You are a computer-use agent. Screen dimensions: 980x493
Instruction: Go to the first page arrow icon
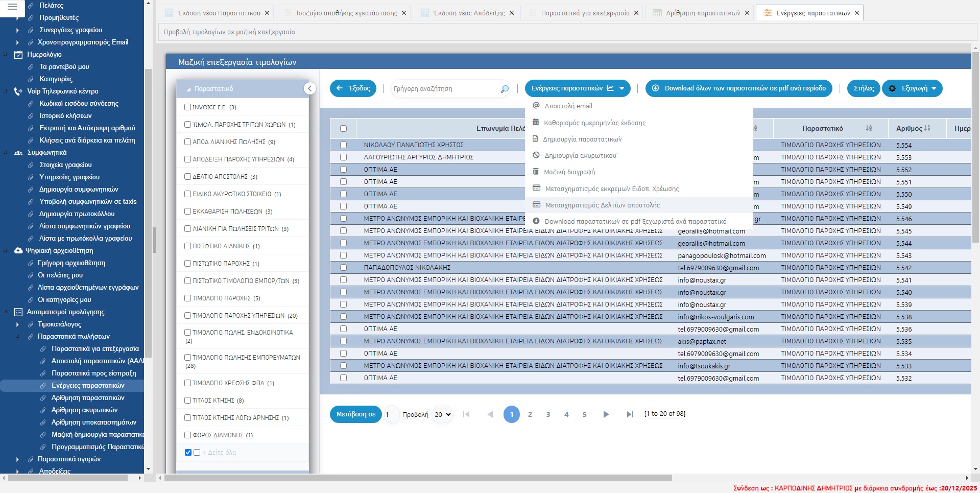tap(466, 414)
